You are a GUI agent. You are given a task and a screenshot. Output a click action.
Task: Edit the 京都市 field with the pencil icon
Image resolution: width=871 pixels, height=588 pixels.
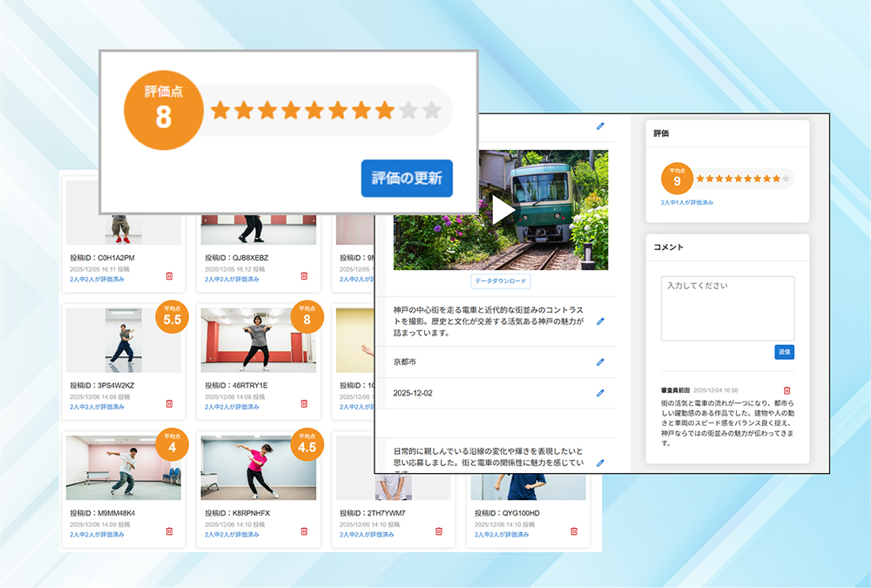point(600,362)
